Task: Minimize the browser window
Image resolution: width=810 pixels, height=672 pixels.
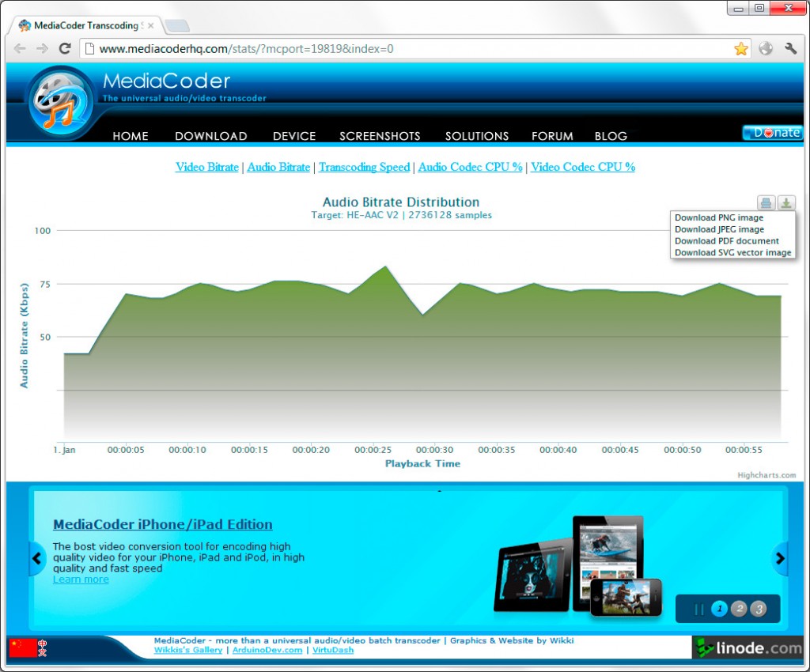Action: tap(738, 8)
